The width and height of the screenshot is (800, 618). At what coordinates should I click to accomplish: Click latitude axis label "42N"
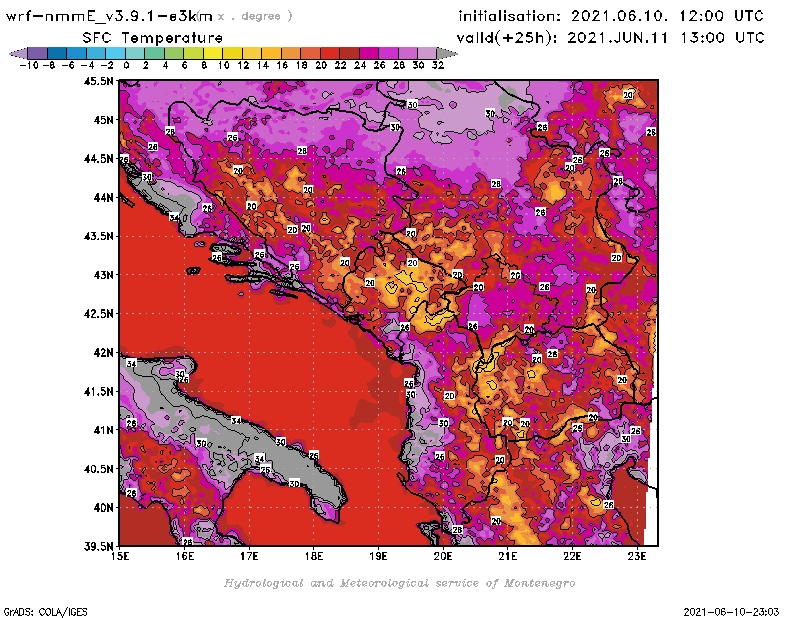coord(103,353)
